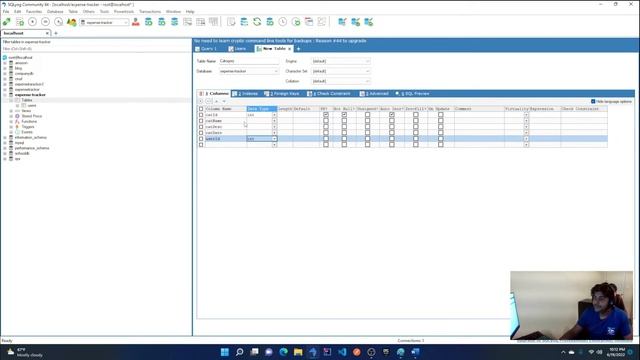Open the File menu

pos(6,11)
